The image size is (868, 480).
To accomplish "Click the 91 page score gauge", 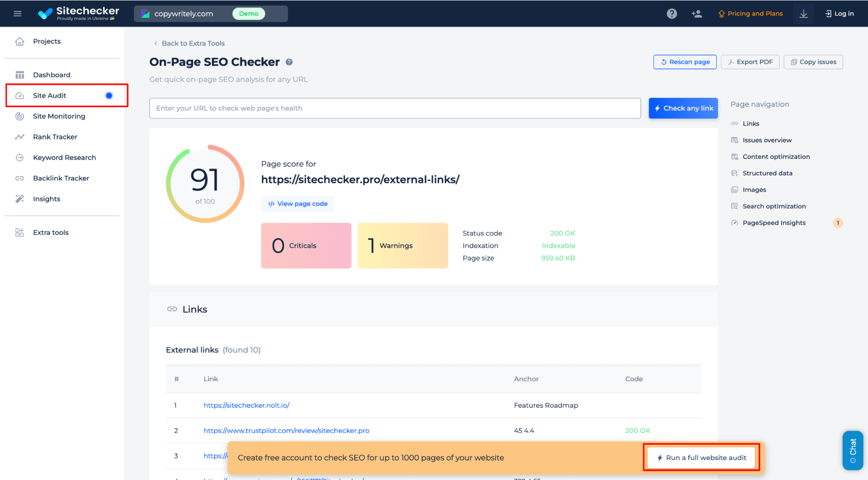I will [x=205, y=184].
